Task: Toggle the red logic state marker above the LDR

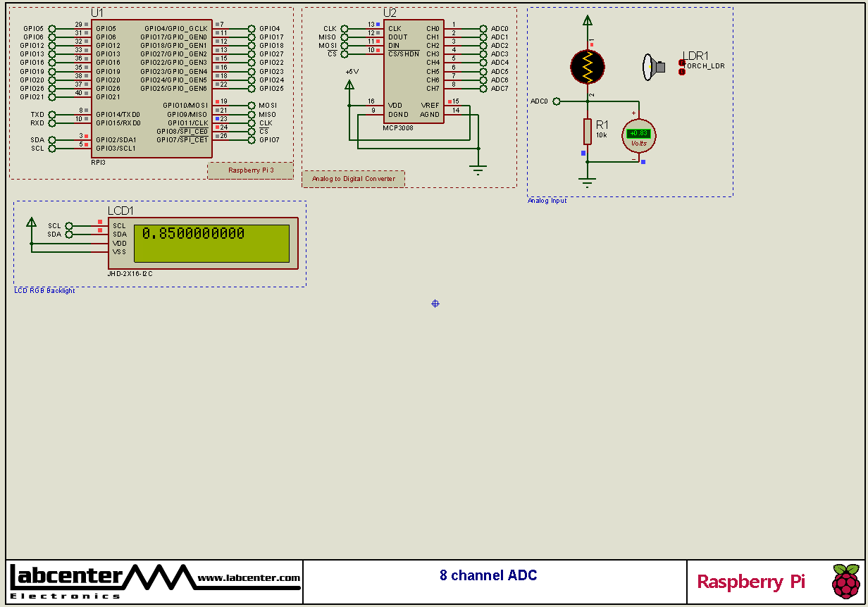Action: pyautogui.click(x=591, y=44)
